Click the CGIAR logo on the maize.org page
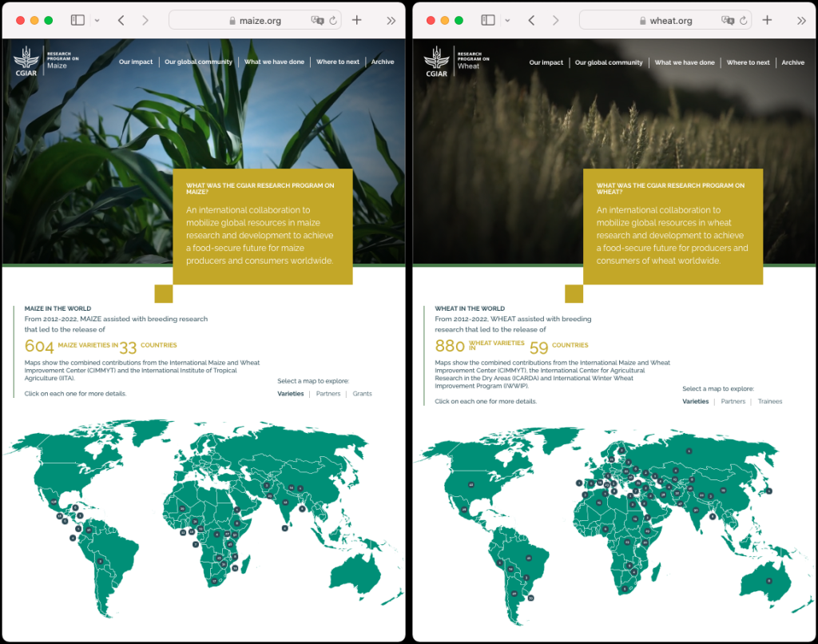Viewport: 818px width, 644px height. coord(27,62)
